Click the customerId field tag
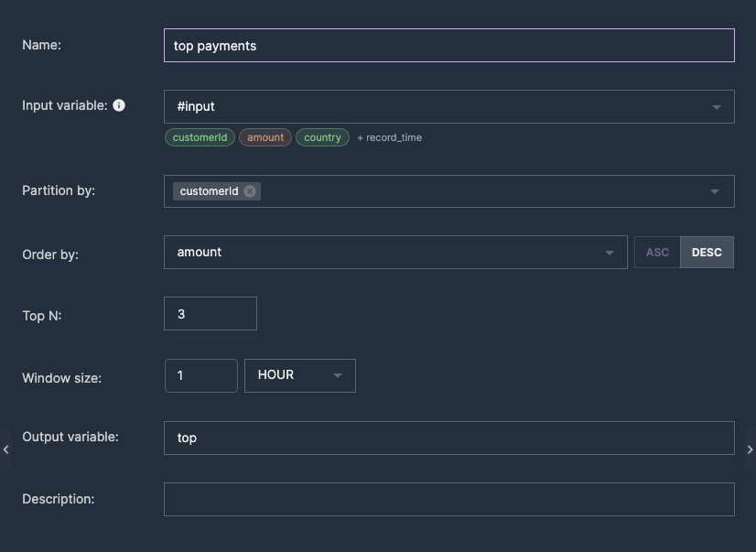Viewport: 756px width, 552px height. [x=200, y=137]
